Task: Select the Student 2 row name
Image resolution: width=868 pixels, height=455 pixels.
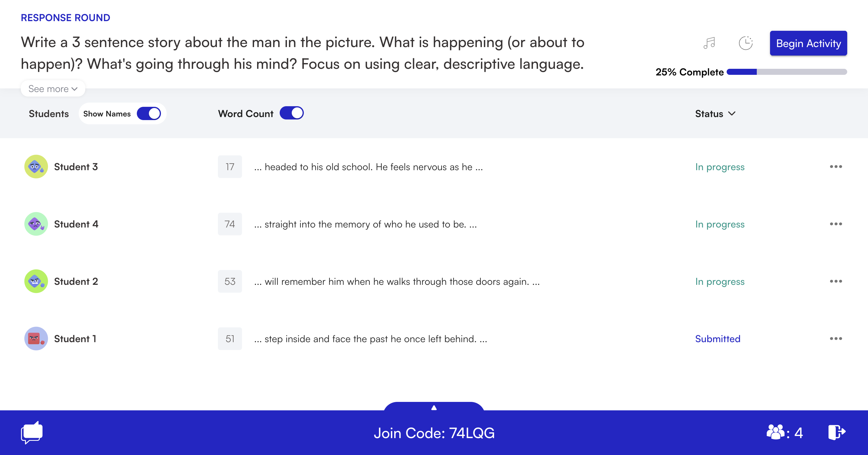Action: (76, 281)
